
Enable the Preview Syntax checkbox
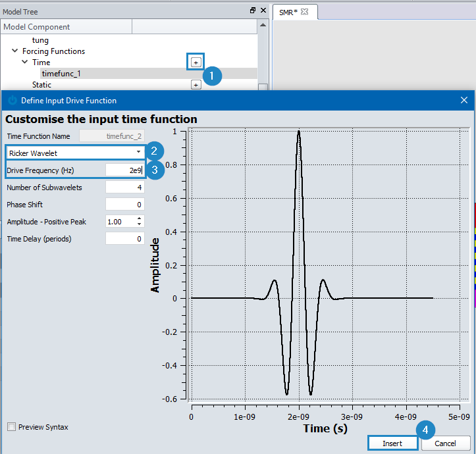pos(12,426)
